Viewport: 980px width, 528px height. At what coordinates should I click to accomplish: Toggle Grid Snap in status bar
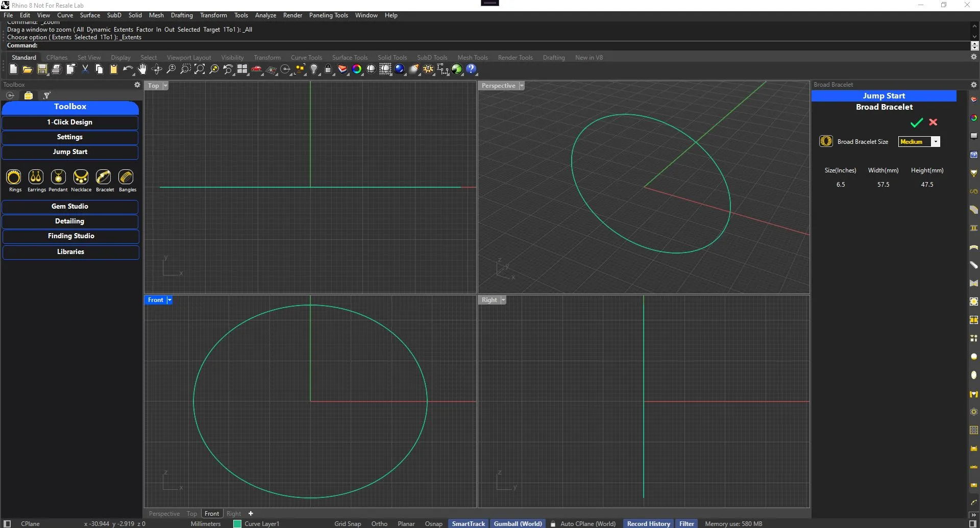(347, 524)
